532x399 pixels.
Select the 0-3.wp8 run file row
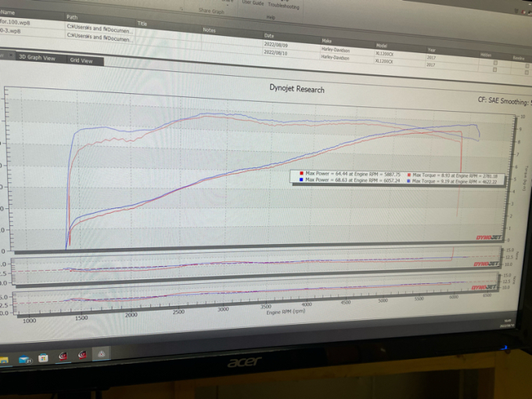[x=10, y=31]
